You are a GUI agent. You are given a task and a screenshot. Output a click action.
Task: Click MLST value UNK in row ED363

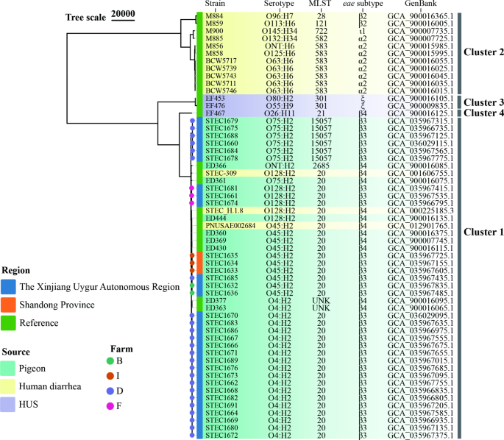coord(321,308)
